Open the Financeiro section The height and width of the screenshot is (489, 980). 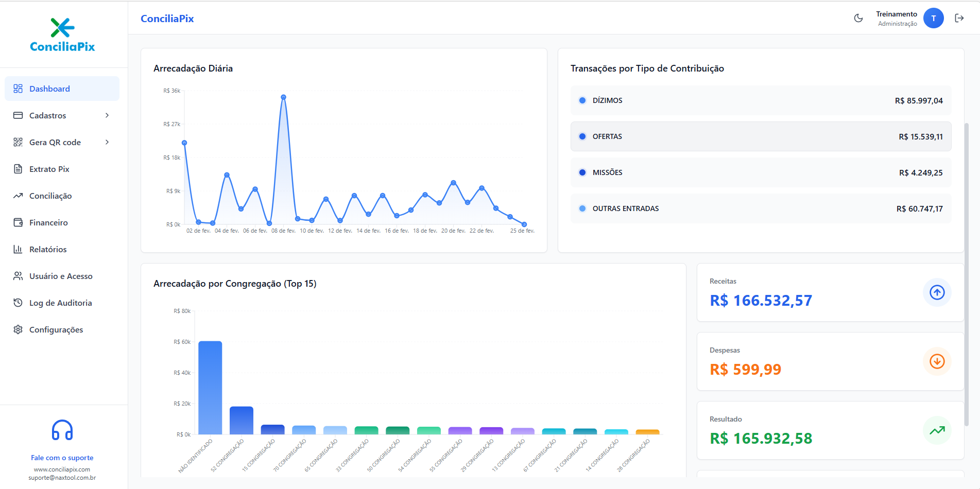pyautogui.click(x=49, y=222)
